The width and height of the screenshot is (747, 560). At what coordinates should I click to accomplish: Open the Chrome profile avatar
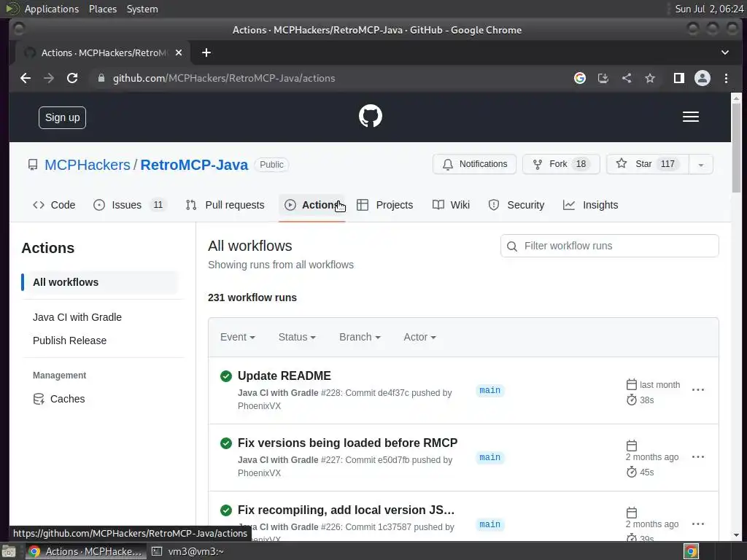coord(703,78)
